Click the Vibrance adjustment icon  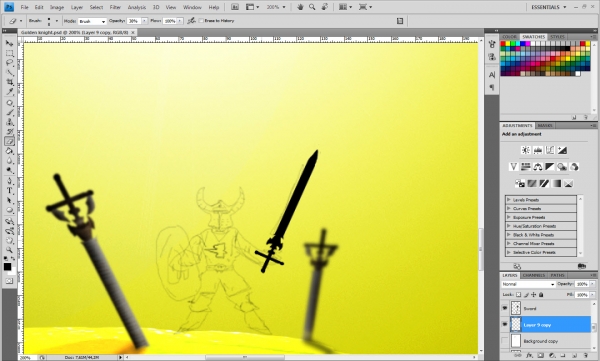point(514,167)
